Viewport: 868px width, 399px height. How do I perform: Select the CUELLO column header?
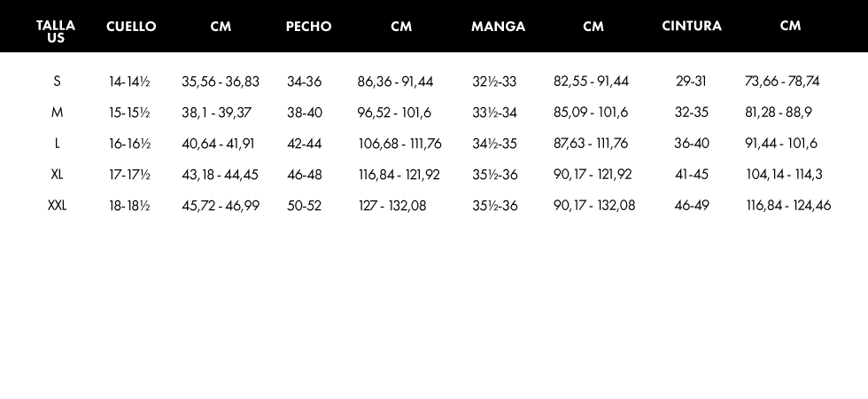(131, 27)
